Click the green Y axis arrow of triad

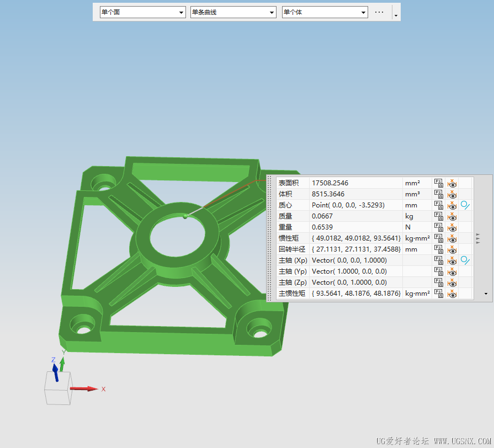point(62,364)
